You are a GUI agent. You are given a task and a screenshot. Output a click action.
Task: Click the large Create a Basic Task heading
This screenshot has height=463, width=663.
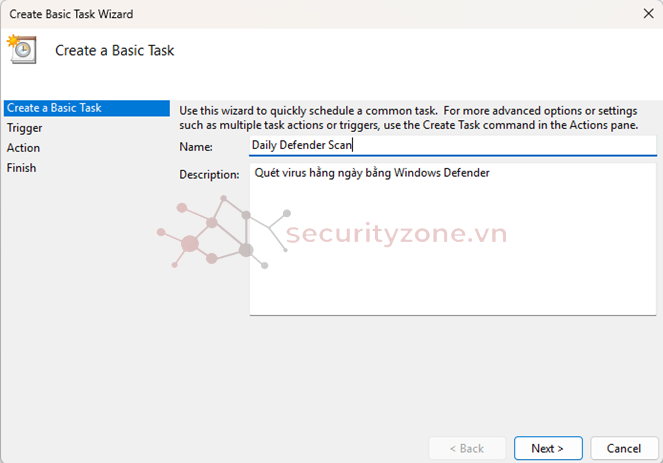click(115, 50)
